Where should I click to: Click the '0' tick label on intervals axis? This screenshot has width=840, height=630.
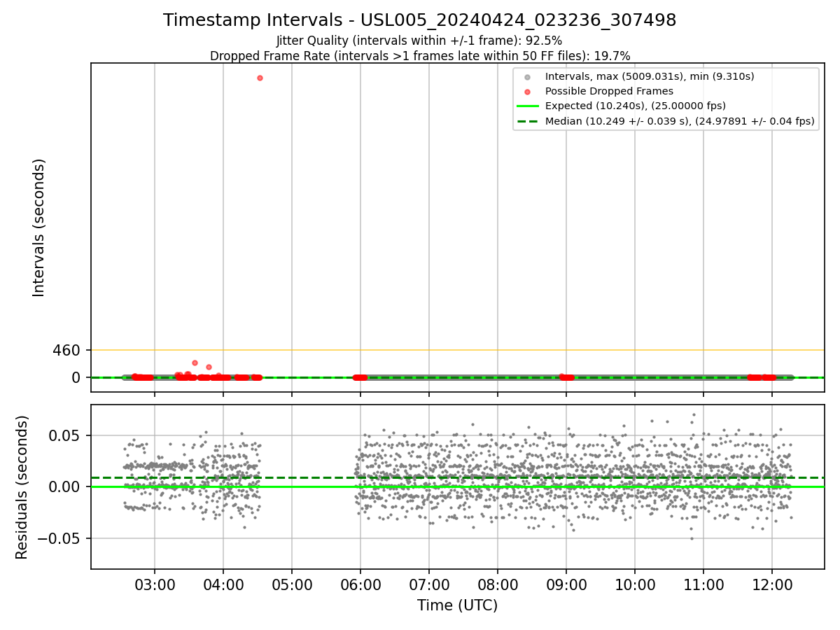[x=77, y=378]
